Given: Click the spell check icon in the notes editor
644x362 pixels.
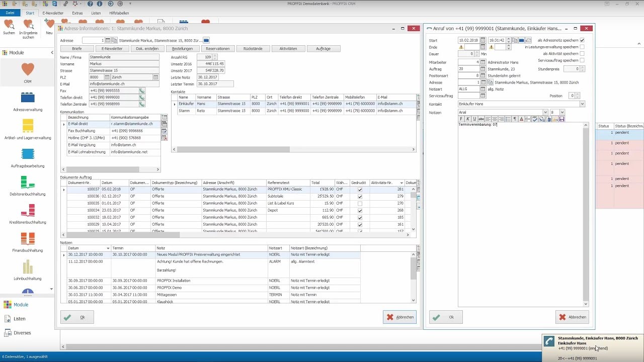Looking at the screenshot, I should tap(535, 119).
